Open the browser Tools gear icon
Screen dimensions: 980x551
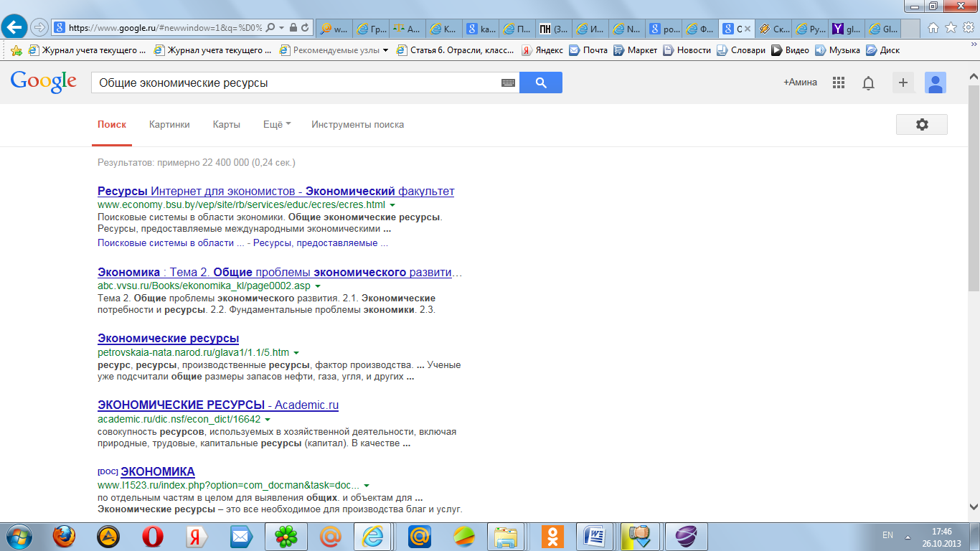pyautogui.click(x=968, y=28)
